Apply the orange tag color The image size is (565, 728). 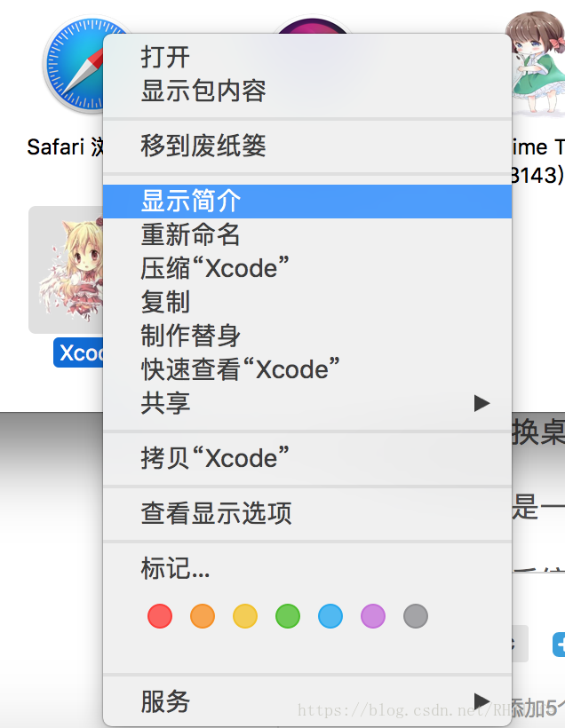[203, 616]
